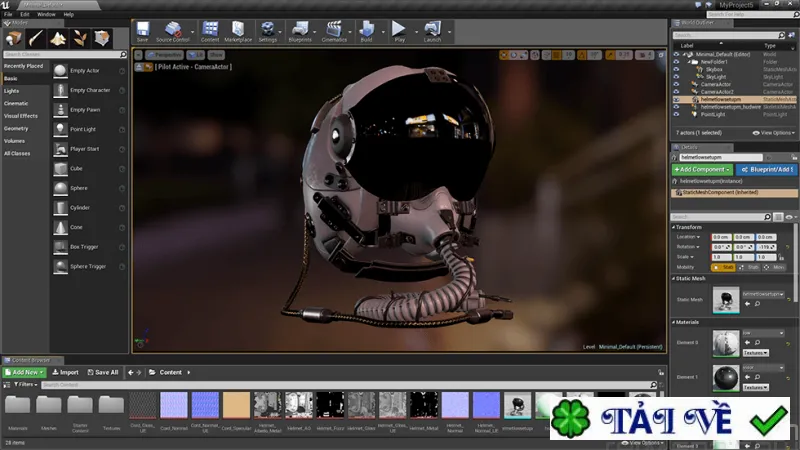Select the Sphere shape icon
The width and height of the screenshot is (800, 450).
pyautogui.click(x=60, y=188)
